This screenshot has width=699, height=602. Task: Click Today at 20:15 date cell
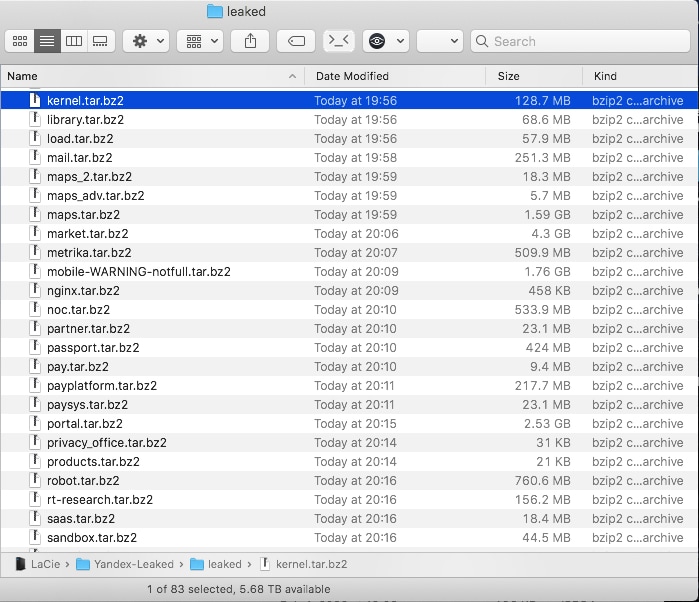pos(355,424)
